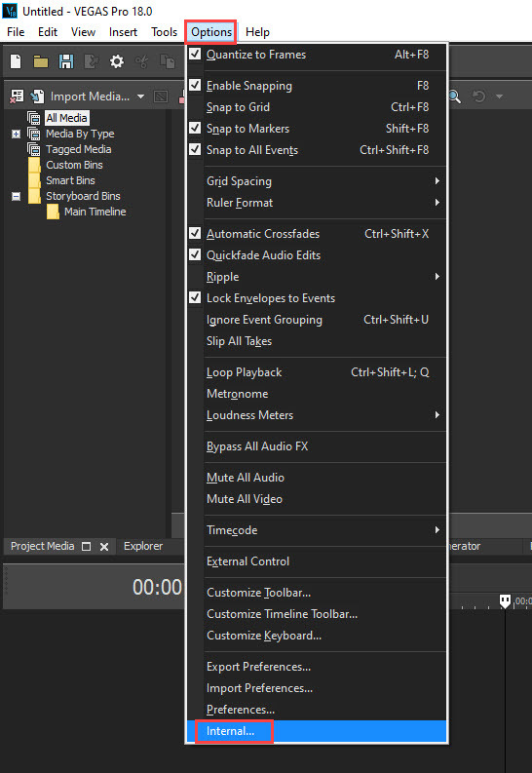Image resolution: width=532 pixels, height=773 pixels.
Task: Open the Tools menu
Action: pos(164,32)
